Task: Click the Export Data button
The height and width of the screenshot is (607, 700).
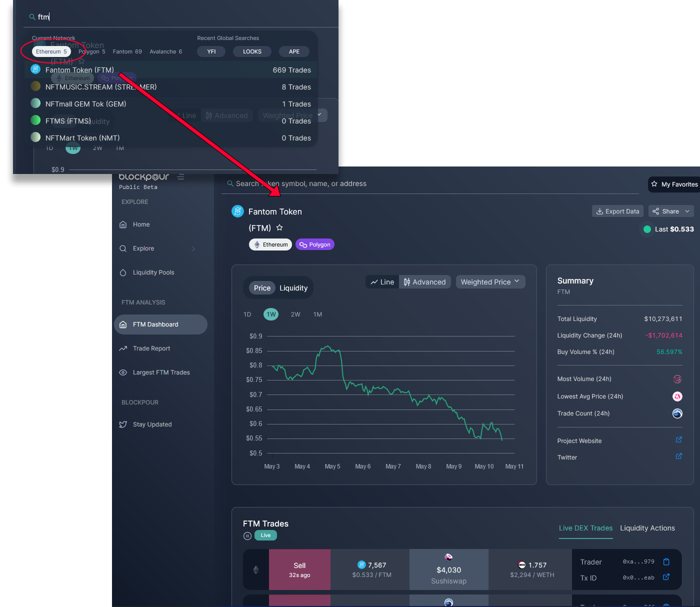Action: click(617, 211)
